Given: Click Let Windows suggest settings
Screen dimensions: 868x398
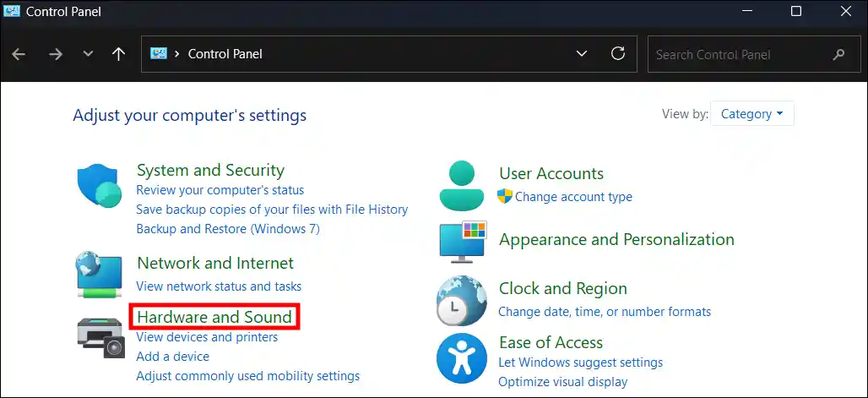Looking at the screenshot, I should click(x=581, y=363).
